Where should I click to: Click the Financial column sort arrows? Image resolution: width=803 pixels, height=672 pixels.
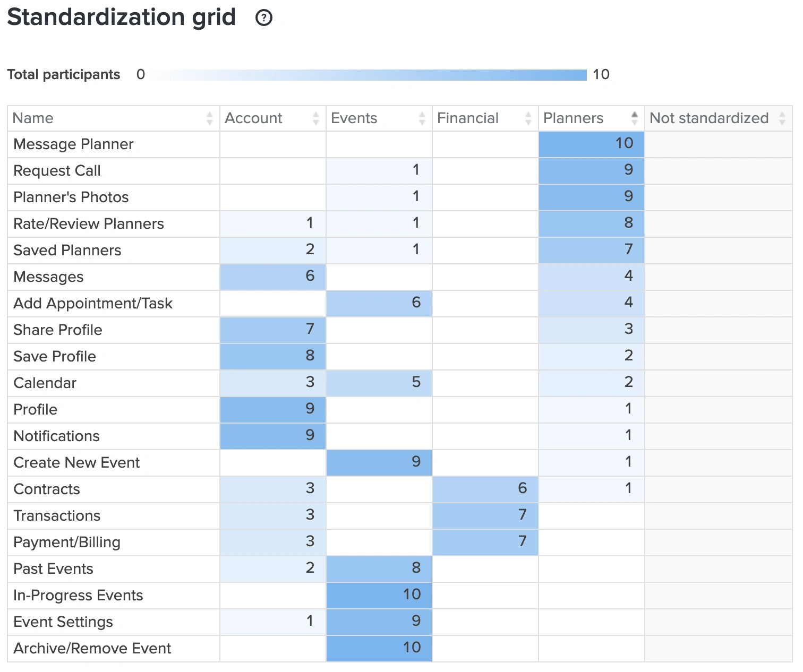coord(528,118)
